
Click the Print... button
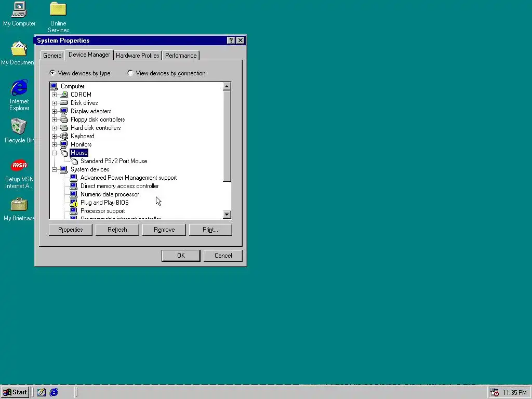coord(210,230)
